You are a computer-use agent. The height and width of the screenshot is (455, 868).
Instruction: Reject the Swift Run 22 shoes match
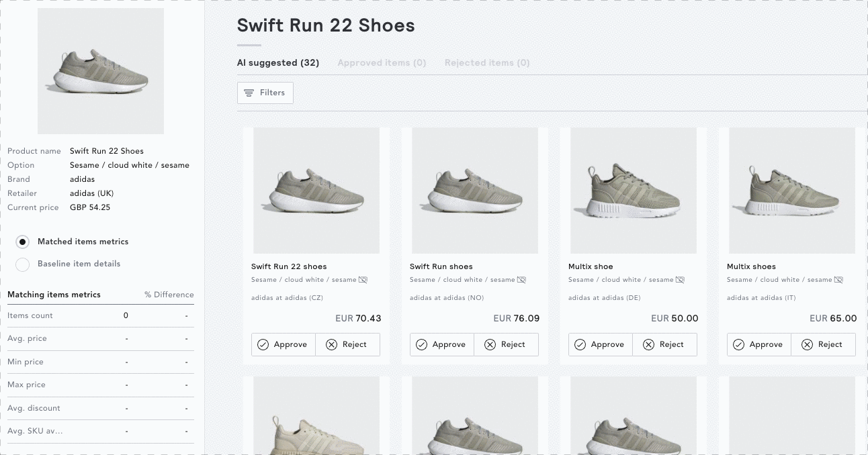[x=347, y=344]
